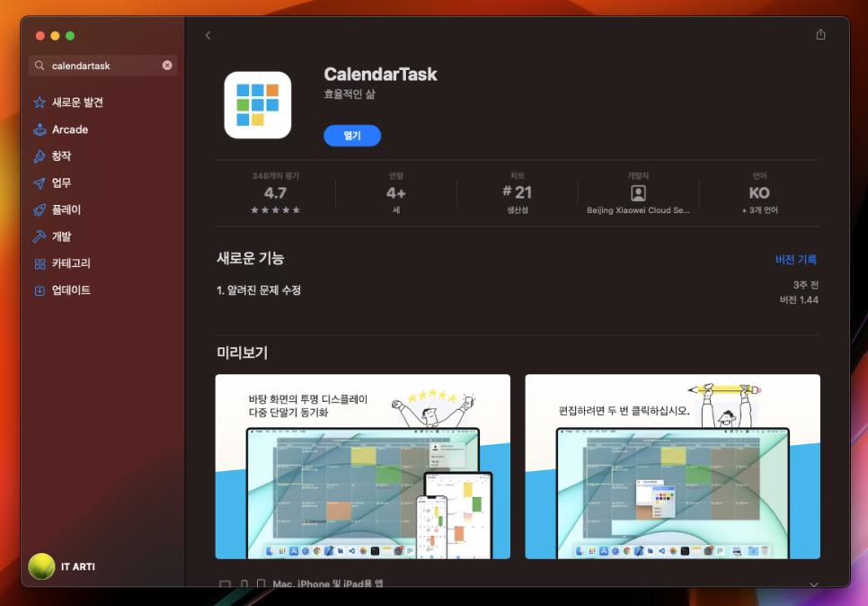Click the 업데이트 download icon
This screenshot has height=606, width=868.
pyautogui.click(x=40, y=290)
